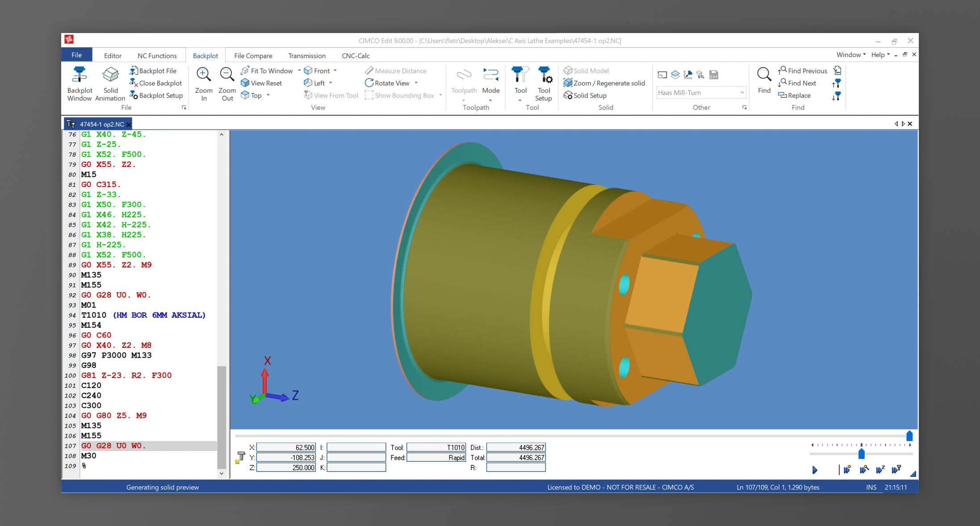Open the File Compare tab
The height and width of the screenshot is (526, 980).
[x=253, y=56]
